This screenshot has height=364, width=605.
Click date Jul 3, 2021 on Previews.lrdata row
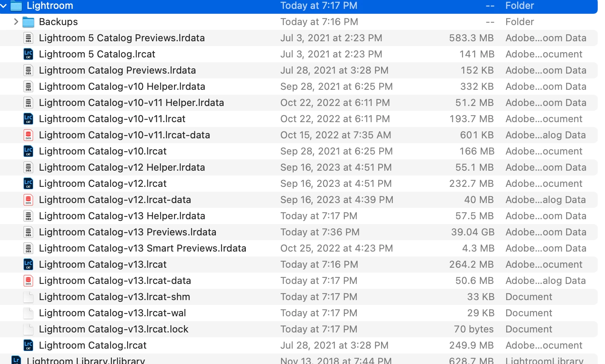coord(331,38)
